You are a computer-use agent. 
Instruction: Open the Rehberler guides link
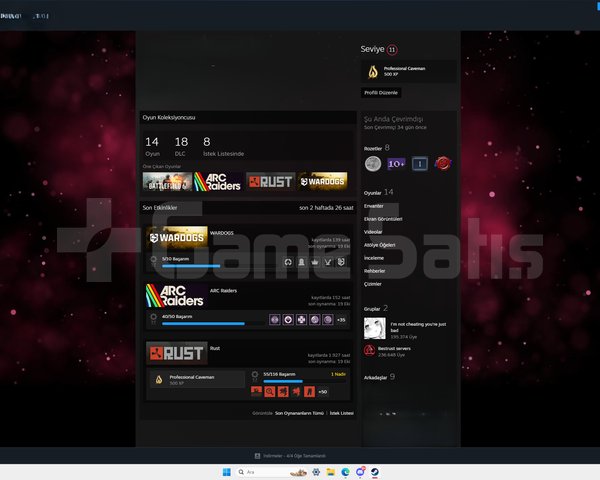[x=375, y=271]
